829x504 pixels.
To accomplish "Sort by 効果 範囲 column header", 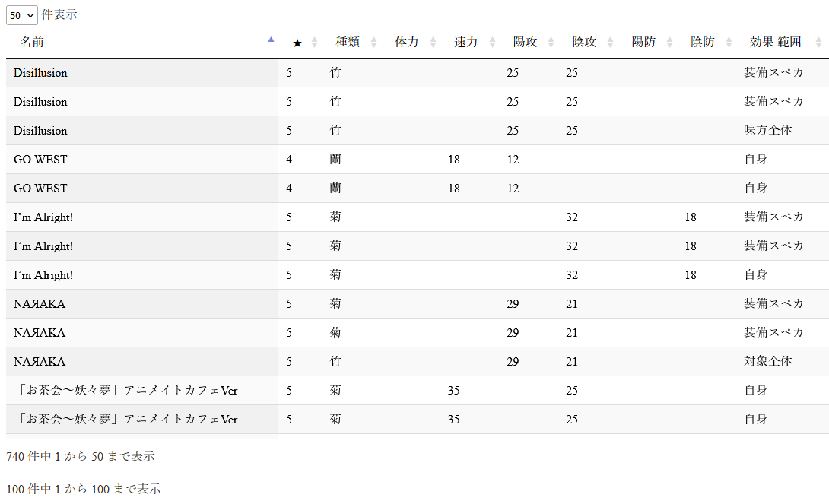I will coord(776,43).
